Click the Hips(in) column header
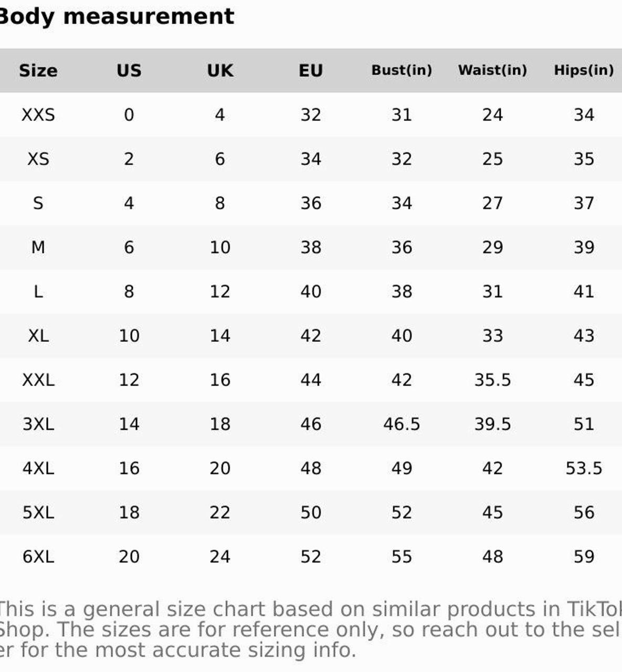This screenshot has width=622, height=672. click(584, 70)
